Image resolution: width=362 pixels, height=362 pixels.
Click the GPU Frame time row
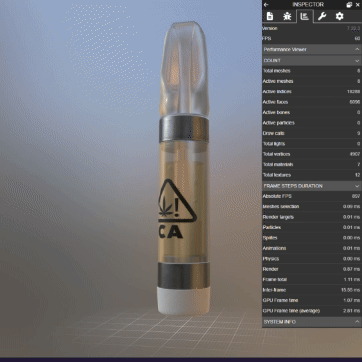312,300
